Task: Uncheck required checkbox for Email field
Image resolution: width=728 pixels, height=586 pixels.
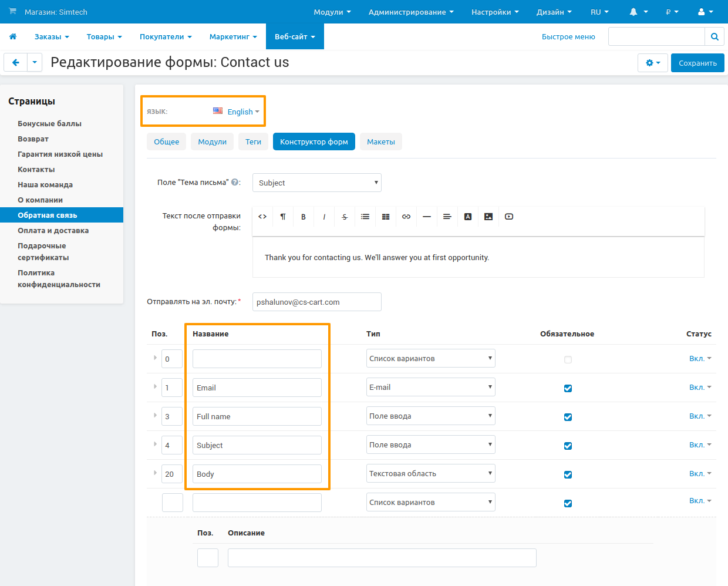Action: pyautogui.click(x=568, y=388)
